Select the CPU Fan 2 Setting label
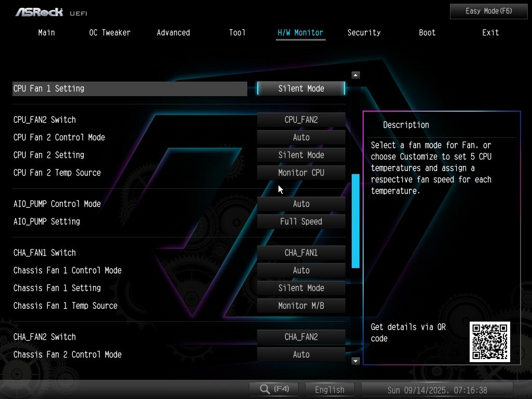This screenshot has width=532, height=399. (x=48, y=155)
